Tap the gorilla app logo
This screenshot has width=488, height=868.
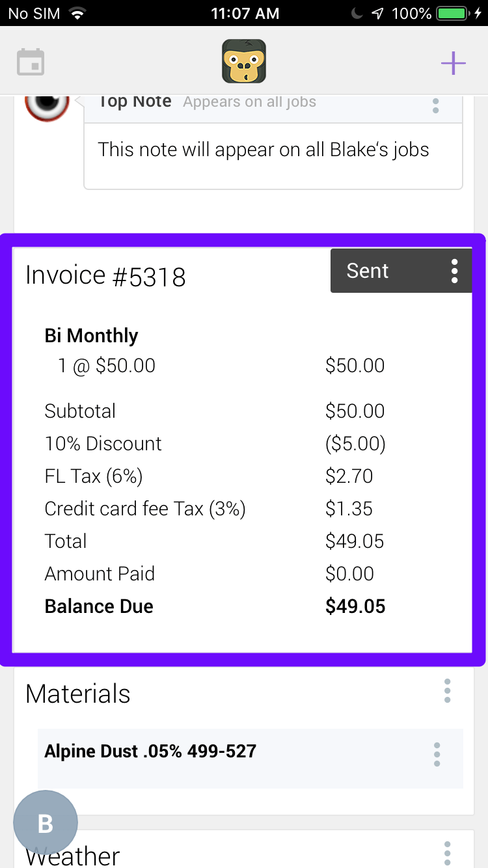(244, 61)
